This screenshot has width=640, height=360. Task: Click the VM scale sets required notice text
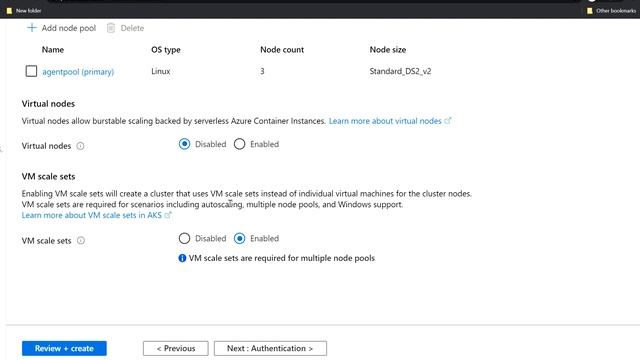(282, 258)
